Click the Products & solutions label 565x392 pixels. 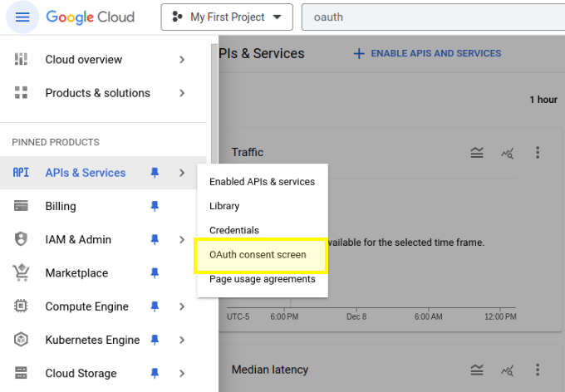(x=98, y=93)
